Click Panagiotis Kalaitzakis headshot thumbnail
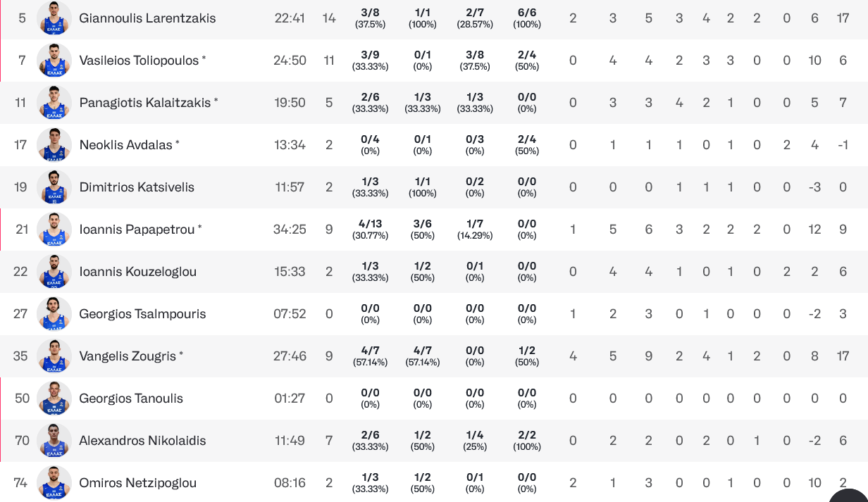The image size is (868, 502). pos(54,103)
